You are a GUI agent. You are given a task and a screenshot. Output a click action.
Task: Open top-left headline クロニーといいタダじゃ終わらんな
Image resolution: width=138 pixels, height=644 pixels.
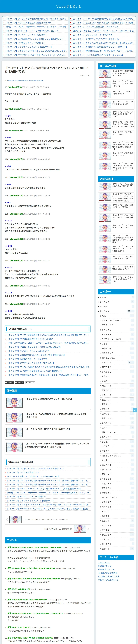coord(32,31)
